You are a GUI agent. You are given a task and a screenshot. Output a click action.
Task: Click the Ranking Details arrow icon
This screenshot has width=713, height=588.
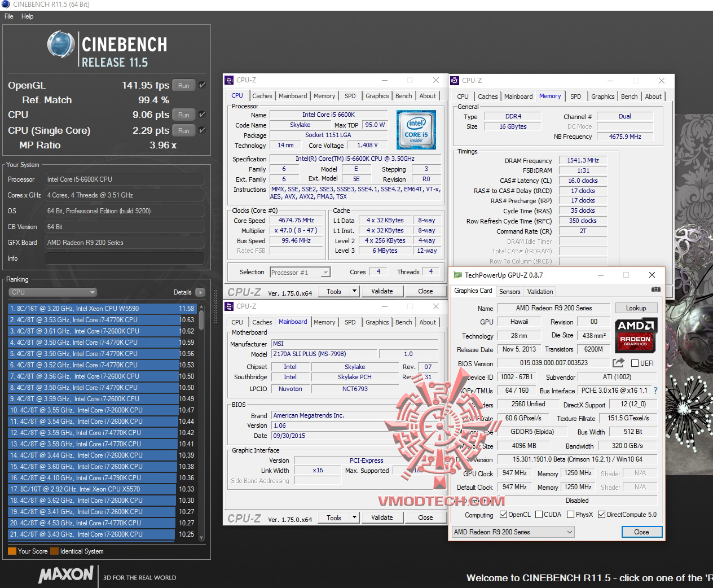[200, 292]
